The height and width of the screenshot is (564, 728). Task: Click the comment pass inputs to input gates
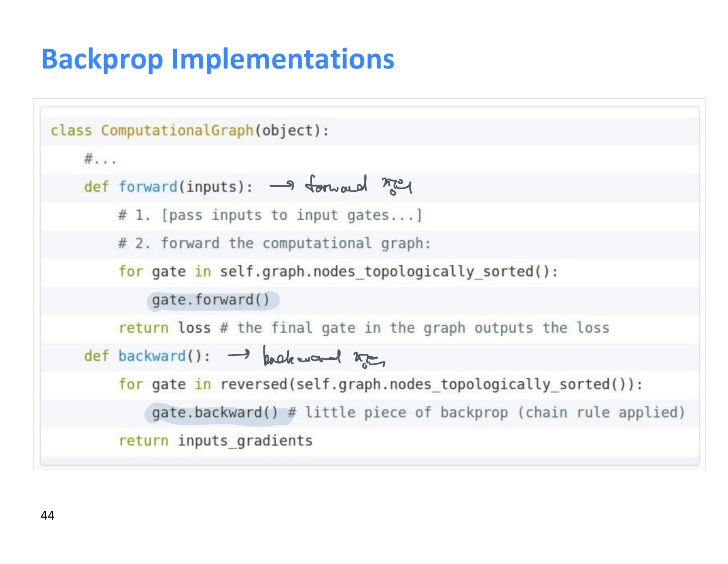click(270, 215)
